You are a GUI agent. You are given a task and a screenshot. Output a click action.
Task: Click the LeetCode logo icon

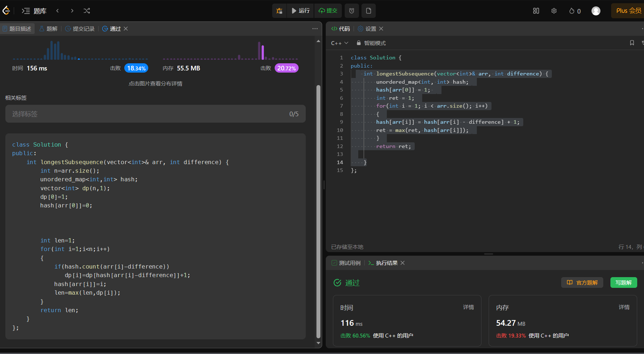pos(6,11)
